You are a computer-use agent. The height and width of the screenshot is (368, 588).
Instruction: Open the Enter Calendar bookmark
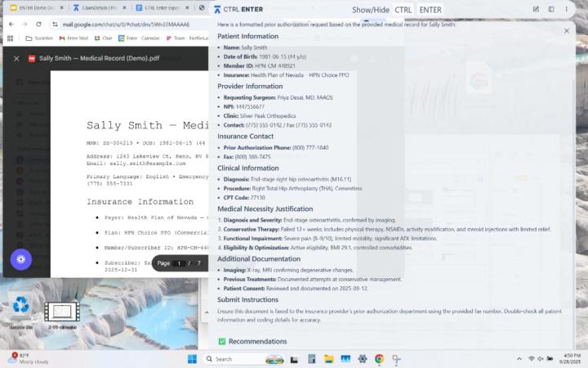click(139, 38)
